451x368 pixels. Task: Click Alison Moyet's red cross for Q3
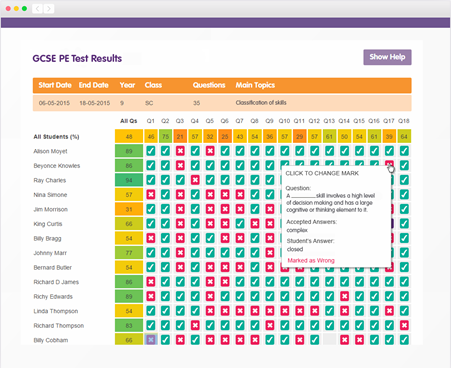coord(180,151)
